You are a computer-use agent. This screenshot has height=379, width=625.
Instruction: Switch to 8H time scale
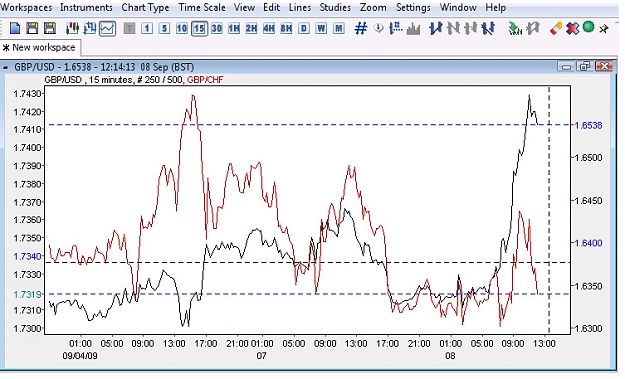tap(286, 29)
